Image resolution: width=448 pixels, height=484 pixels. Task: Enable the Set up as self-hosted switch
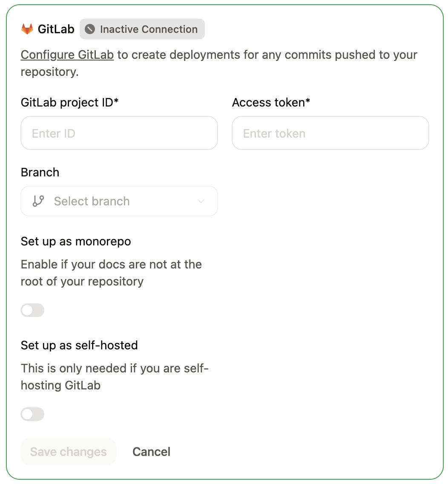[x=32, y=414]
